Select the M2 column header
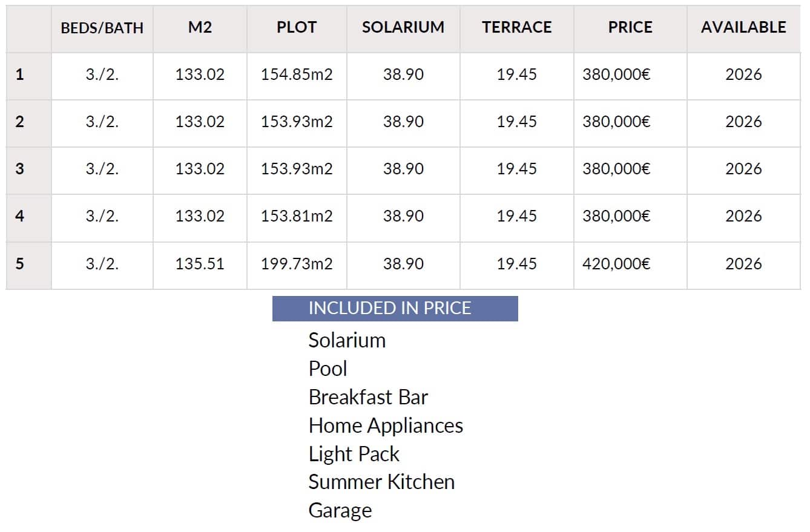Image resolution: width=810 pixels, height=532 pixels. [x=200, y=27]
